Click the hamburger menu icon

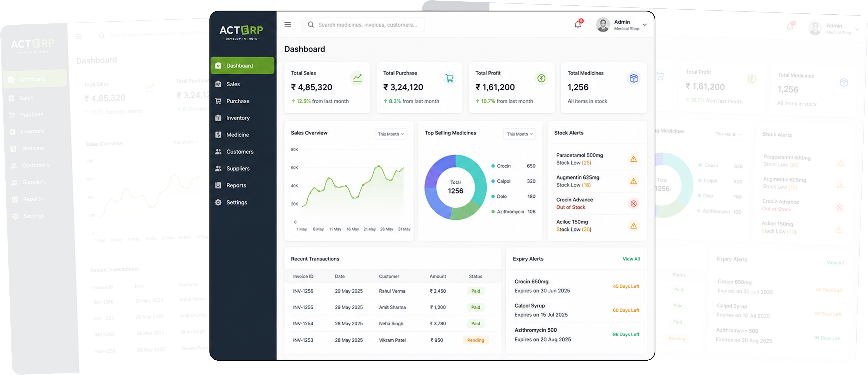click(x=287, y=25)
